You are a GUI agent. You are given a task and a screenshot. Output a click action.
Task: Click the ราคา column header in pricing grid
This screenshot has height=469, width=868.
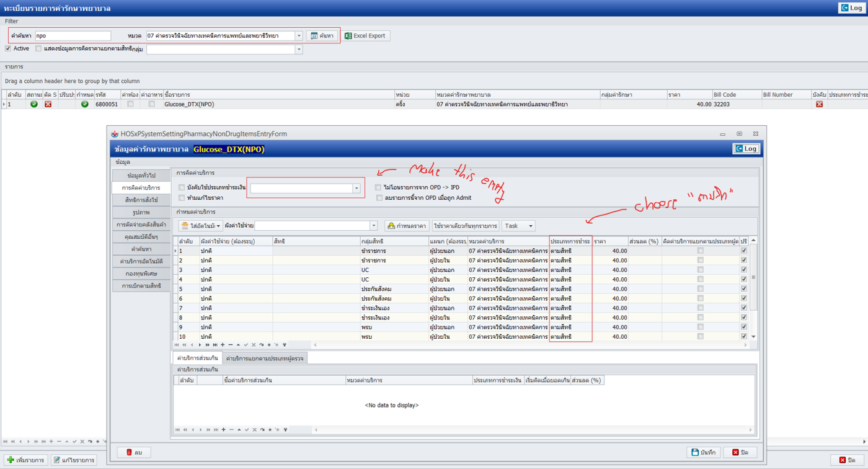pos(610,241)
